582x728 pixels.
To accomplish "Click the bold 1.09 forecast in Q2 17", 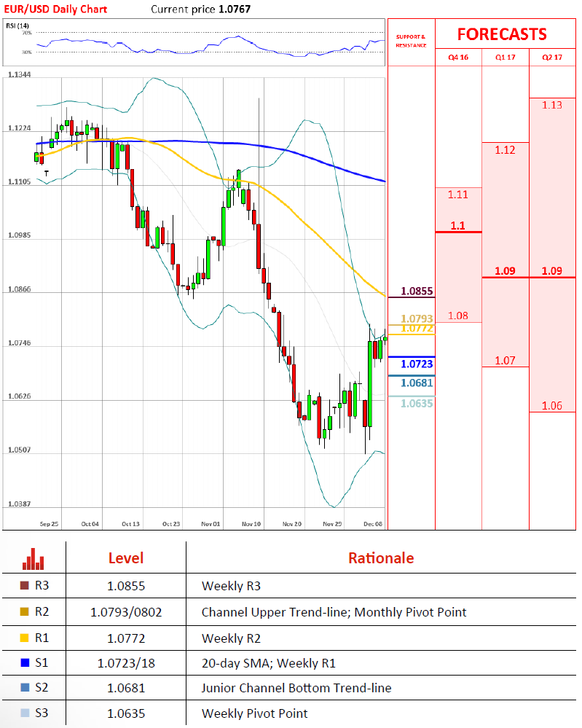I will tap(552, 270).
